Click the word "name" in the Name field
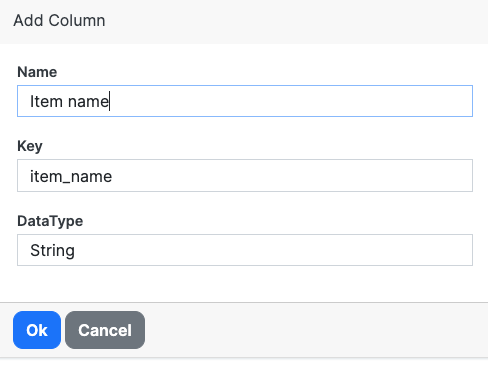 [x=88, y=101]
